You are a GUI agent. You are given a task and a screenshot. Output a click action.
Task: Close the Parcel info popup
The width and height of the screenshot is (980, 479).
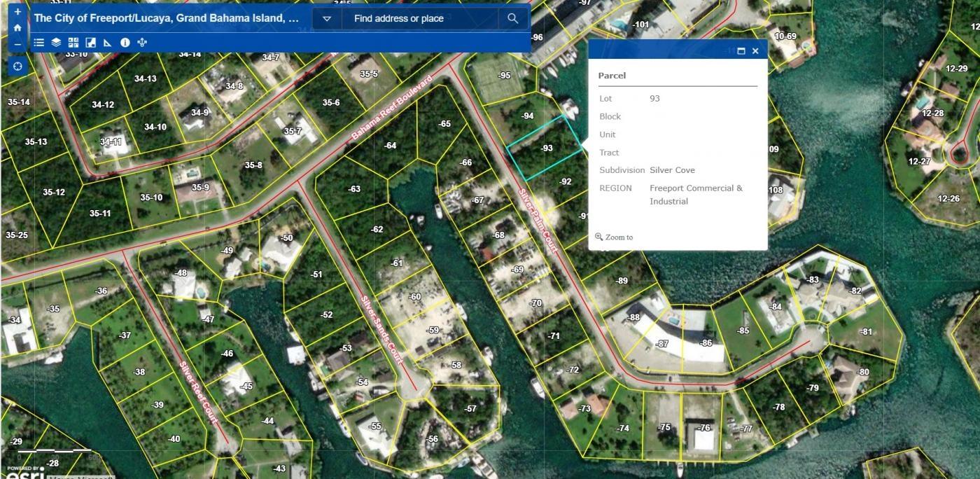755,51
